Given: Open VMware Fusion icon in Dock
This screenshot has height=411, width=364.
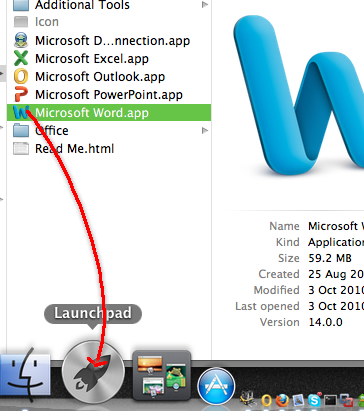Looking at the screenshot, I should tap(346, 400).
